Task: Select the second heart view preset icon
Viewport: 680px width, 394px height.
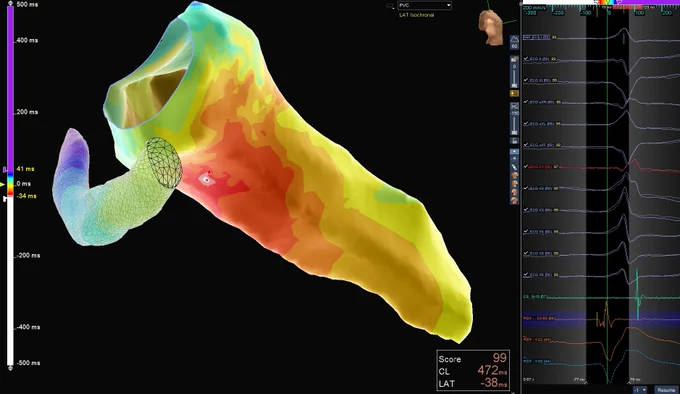Action: (x=514, y=184)
